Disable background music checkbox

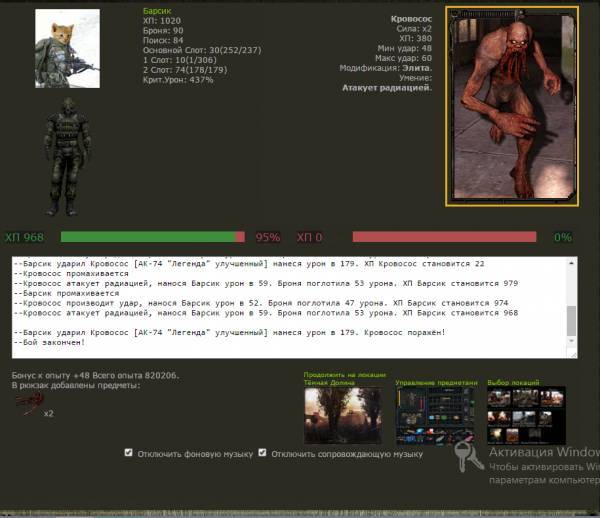(x=128, y=453)
